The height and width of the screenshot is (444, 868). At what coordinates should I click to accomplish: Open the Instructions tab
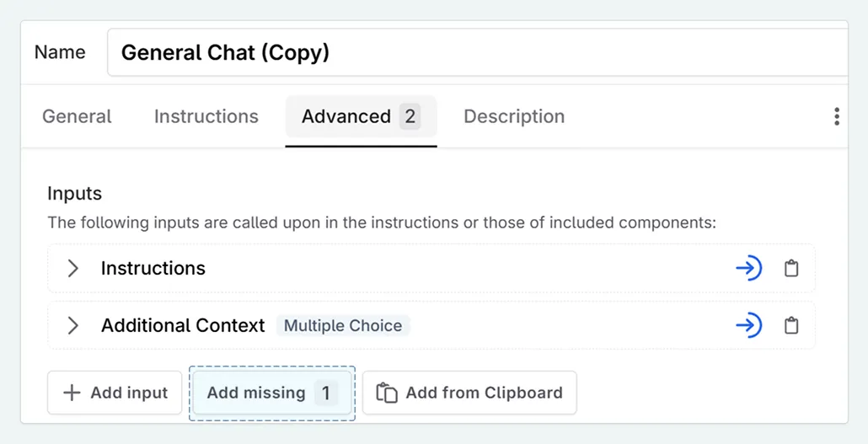(206, 116)
